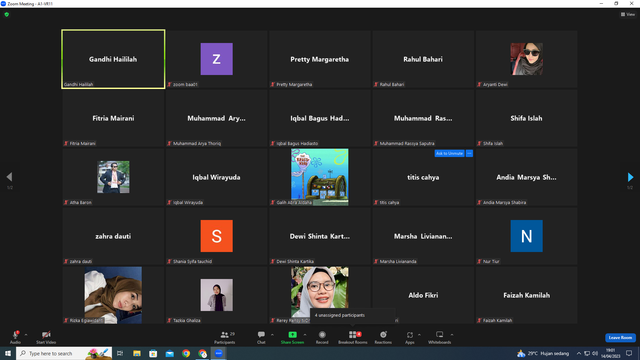This screenshot has width=640, height=360.
Task: Select Tazkia Ghaliza profile photo
Action: pyautogui.click(x=217, y=295)
